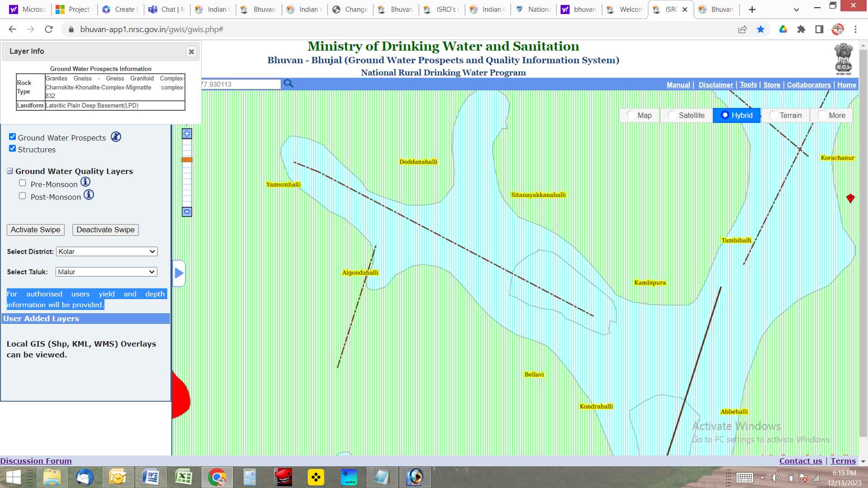Open the Select Taluk dropdown
The width and height of the screenshot is (868, 488).
(107, 272)
